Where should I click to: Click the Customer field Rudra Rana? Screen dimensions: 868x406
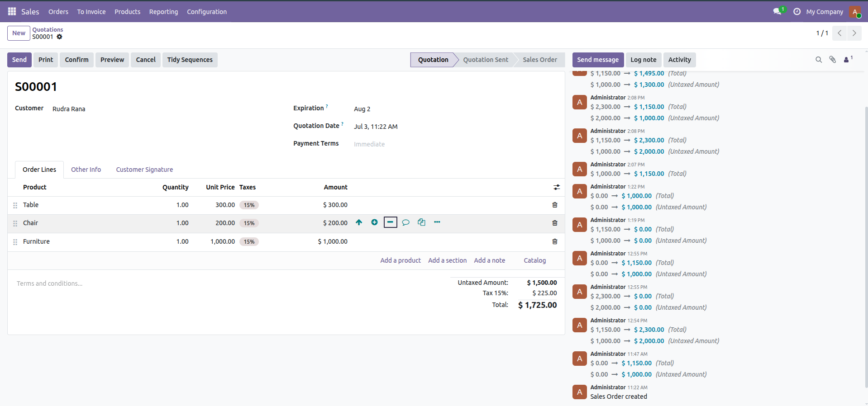(x=69, y=109)
